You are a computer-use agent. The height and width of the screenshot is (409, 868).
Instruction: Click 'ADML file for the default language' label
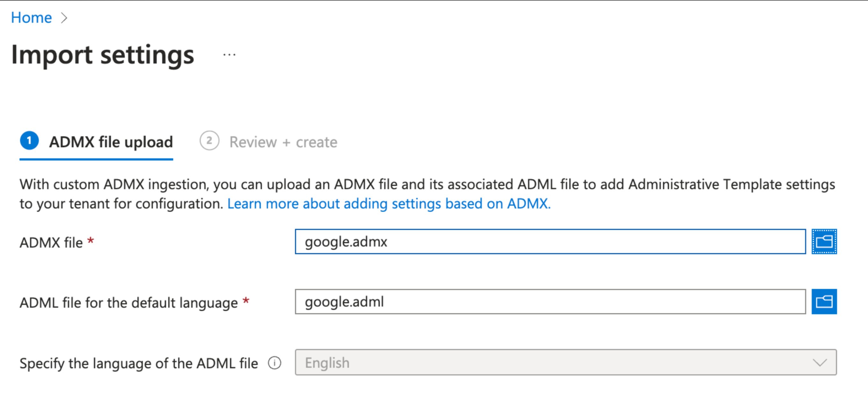(x=129, y=302)
